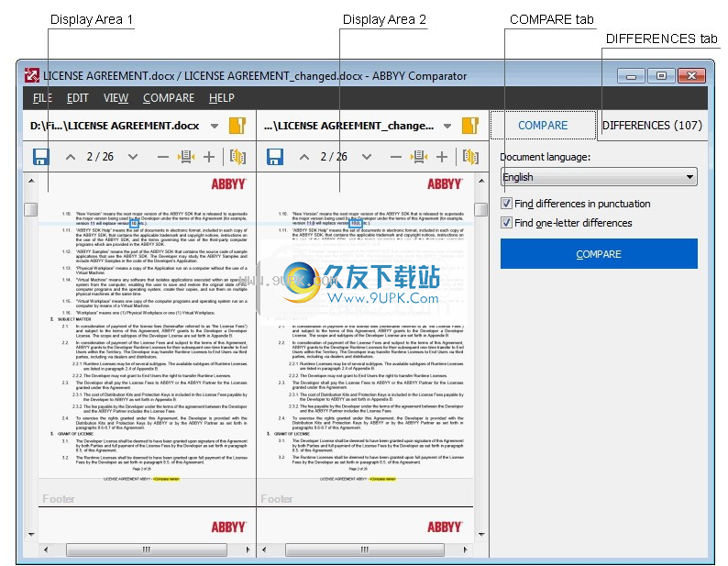This screenshot has width=728, height=566.
Task: Close the ABBYY Comparator window
Action: coord(691,75)
